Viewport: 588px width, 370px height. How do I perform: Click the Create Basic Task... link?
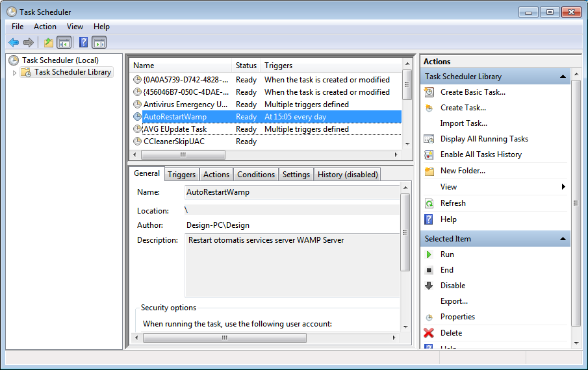click(x=473, y=92)
